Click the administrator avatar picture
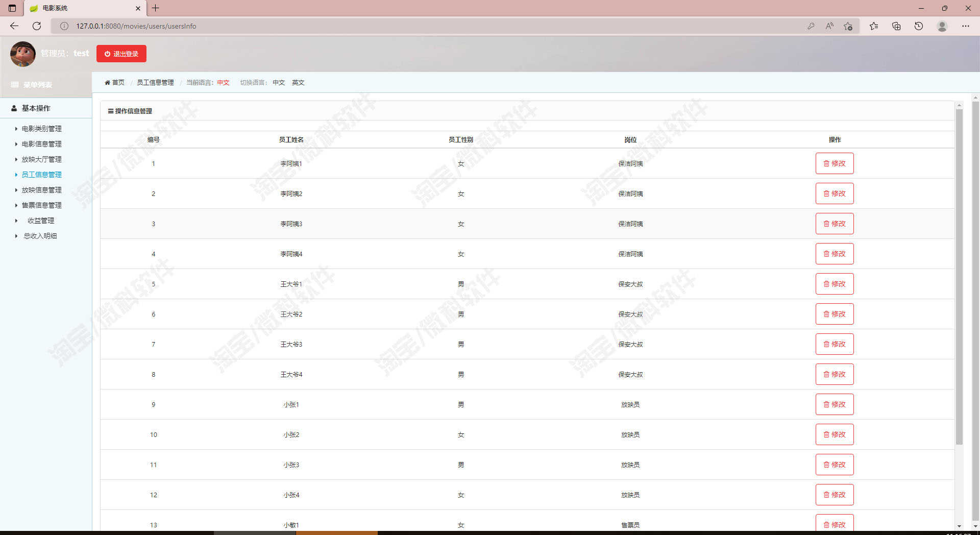 click(23, 54)
